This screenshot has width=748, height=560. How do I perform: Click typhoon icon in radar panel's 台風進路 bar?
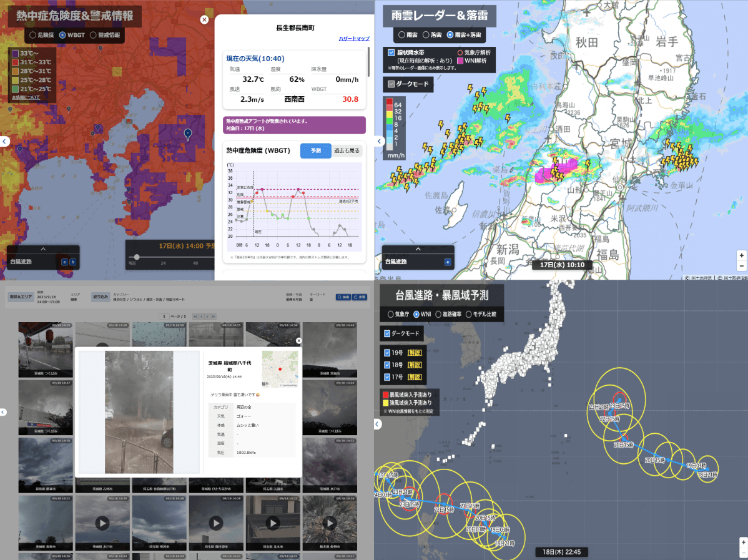tap(447, 262)
